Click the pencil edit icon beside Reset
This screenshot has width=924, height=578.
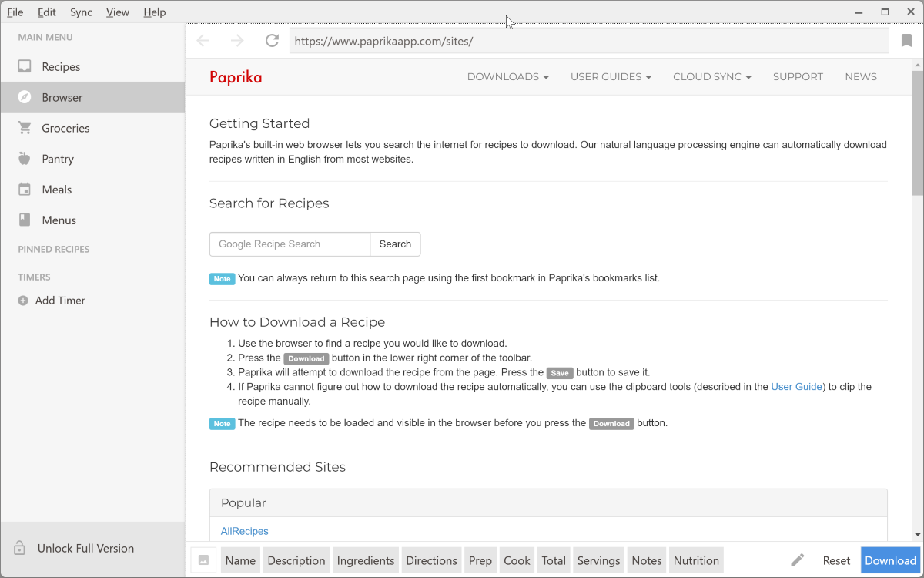pos(798,560)
